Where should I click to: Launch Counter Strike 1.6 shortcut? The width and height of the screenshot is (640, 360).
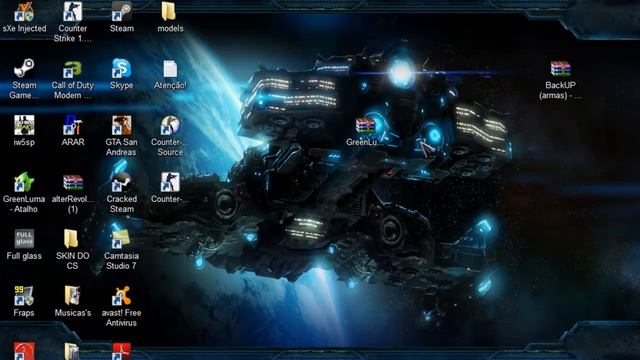coord(73,12)
